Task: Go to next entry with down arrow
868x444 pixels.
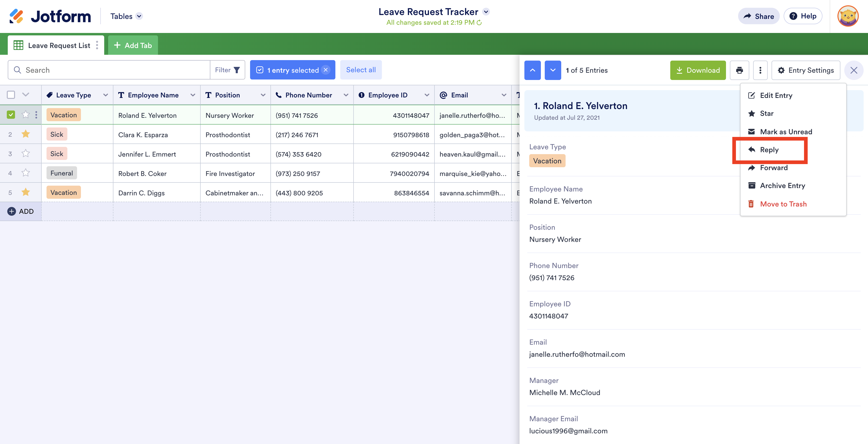Action: click(x=552, y=70)
